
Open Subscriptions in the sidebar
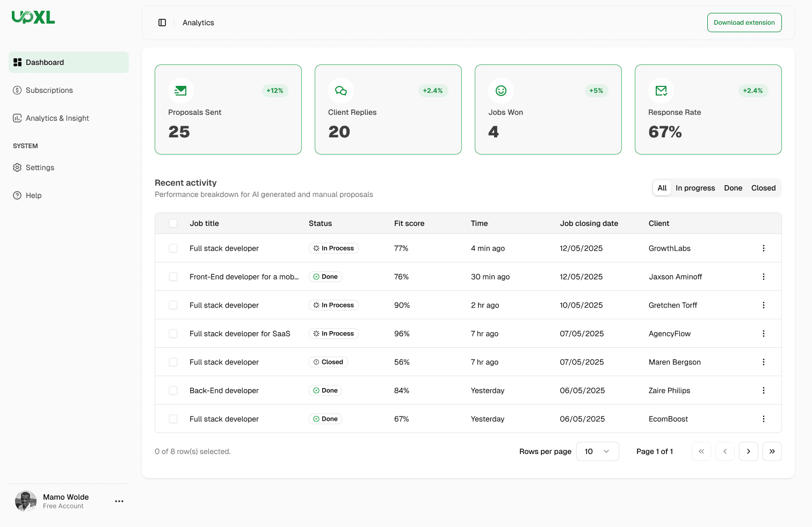click(x=69, y=90)
